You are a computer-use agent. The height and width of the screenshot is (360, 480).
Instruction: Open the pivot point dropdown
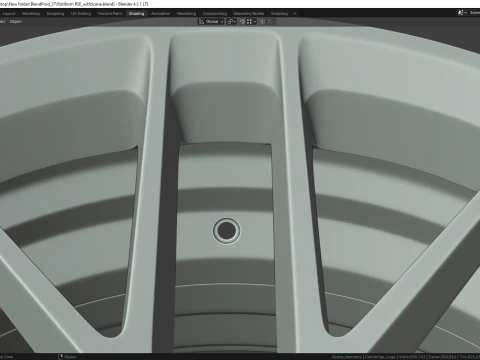click(x=232, y=22)
